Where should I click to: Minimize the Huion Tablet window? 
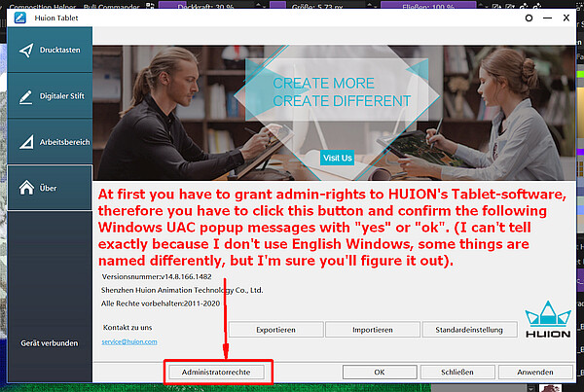[x=547, y=18]
